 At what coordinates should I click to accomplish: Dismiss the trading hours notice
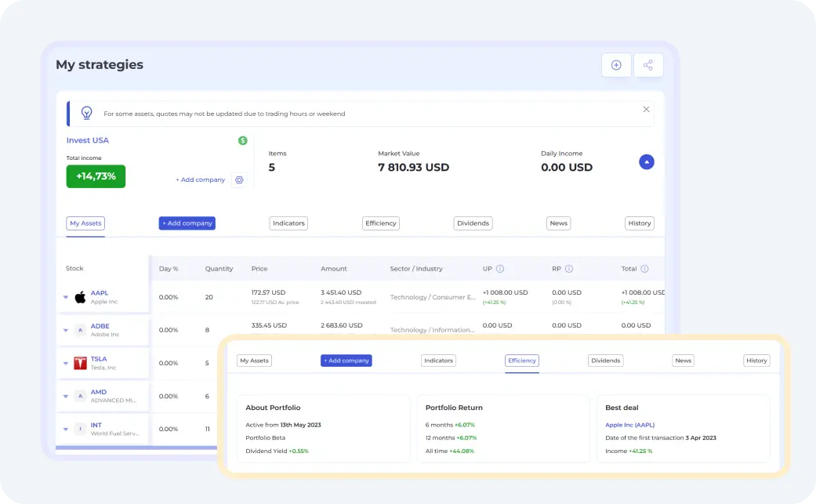pyautogui.click(x=646, y=110)
